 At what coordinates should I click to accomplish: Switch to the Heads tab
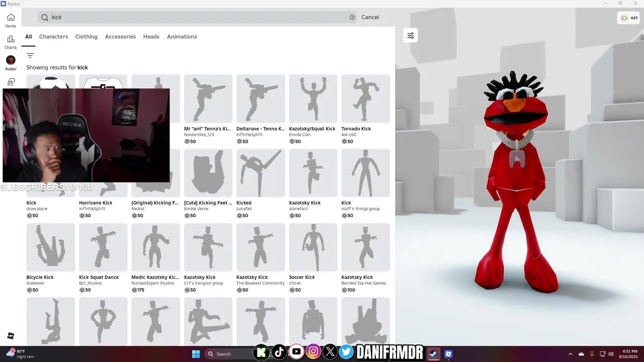click(x=151, y=37)
